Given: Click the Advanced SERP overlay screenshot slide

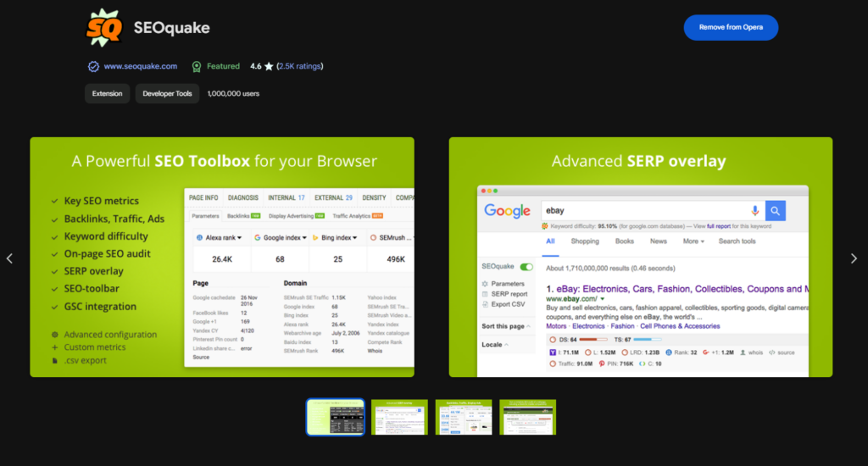Looking at the screenshot, I should click(641, 257).
